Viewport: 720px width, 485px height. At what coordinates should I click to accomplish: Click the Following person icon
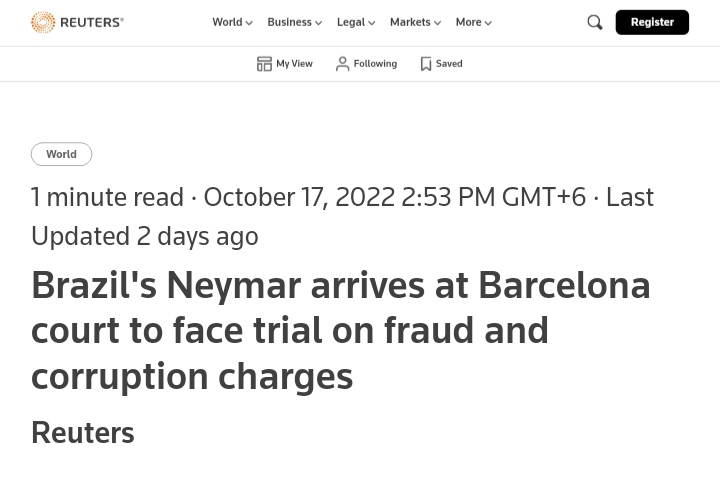click(342, 63)
